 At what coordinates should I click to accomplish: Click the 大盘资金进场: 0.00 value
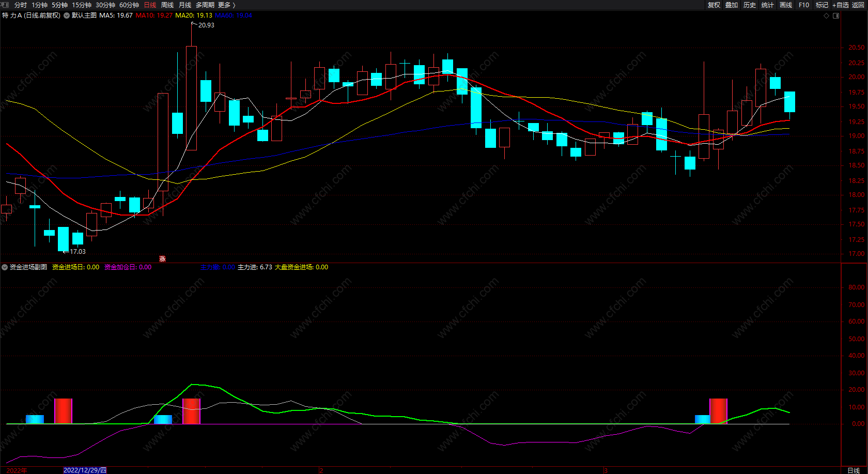tap(301, 267)
